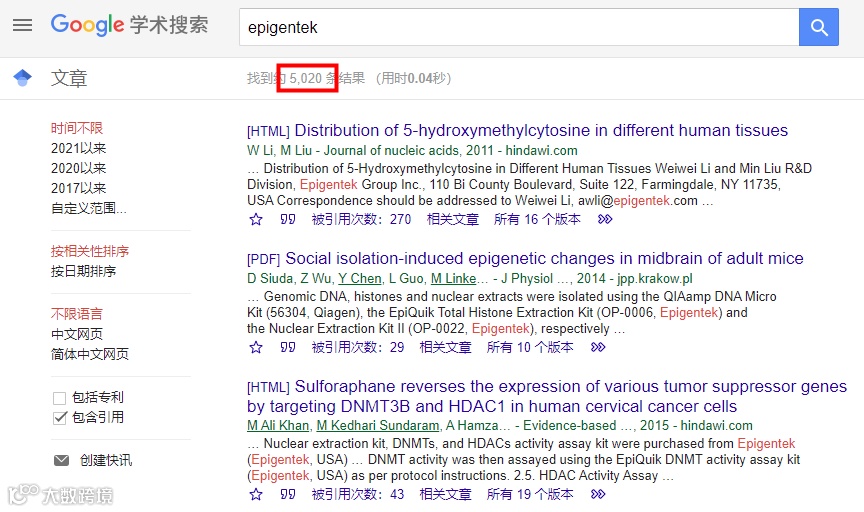Open the hamburger menu icon
This screenshot has height=512, width=864.
(23, 25)
